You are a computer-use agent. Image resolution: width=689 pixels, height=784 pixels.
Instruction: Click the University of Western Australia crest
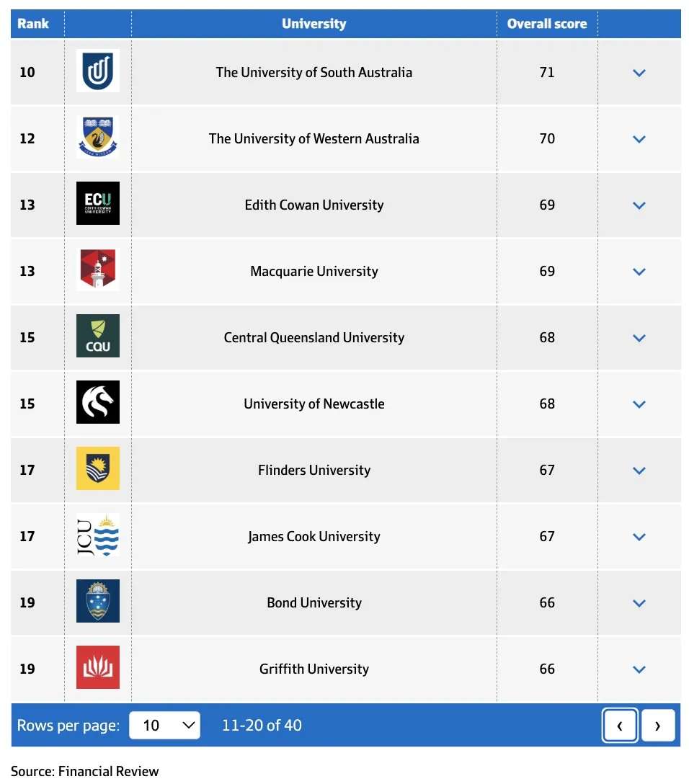(98, 138)
